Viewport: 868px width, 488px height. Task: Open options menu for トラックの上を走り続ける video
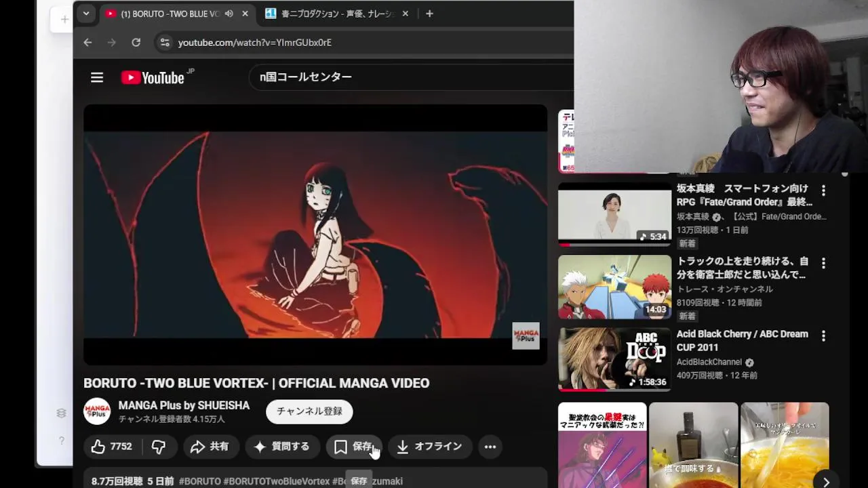tap(824, 263)
